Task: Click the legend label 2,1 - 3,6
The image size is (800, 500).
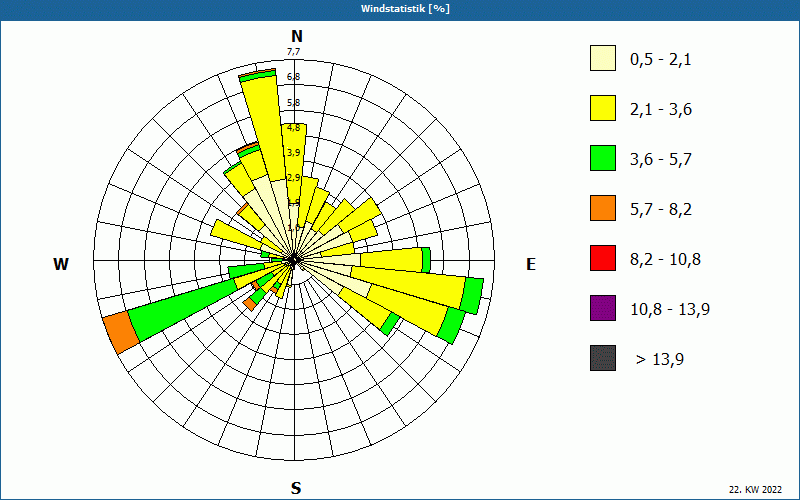Action: [661, 110]
